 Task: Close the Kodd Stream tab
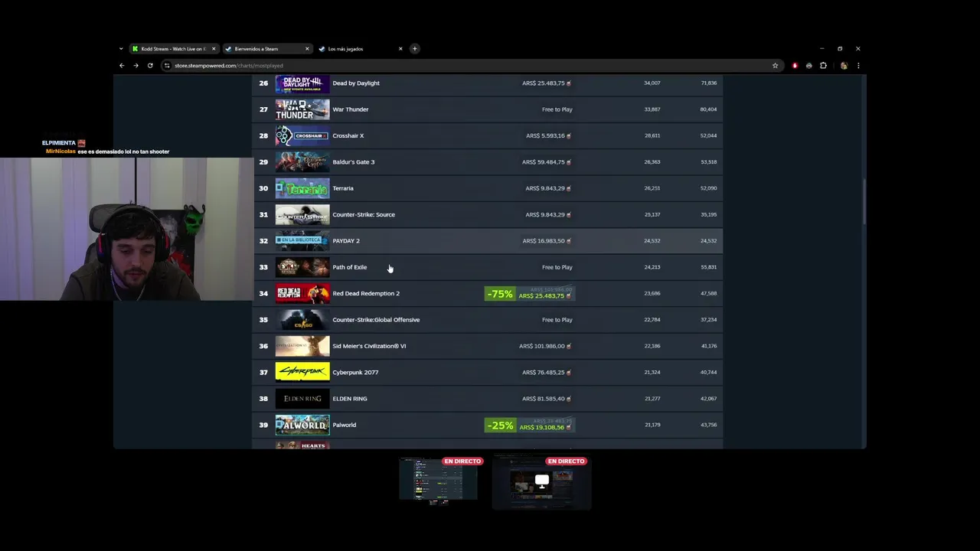point(214,49)
